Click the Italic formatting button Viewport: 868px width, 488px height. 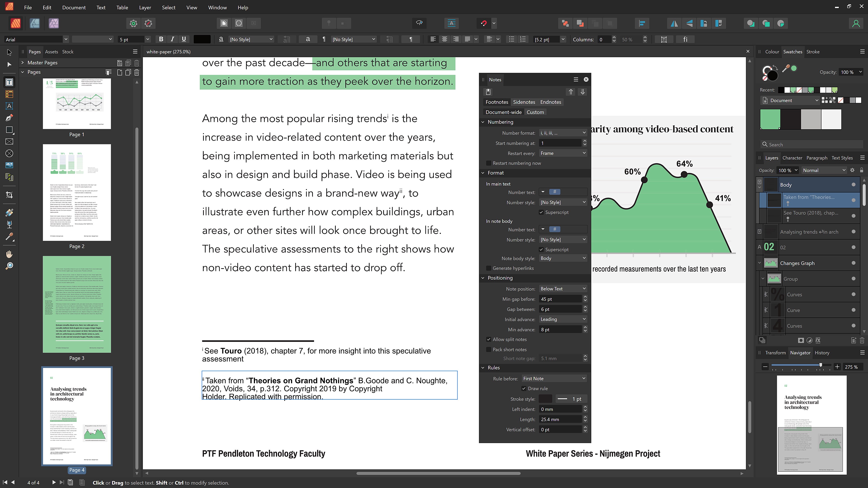point(172,39)
